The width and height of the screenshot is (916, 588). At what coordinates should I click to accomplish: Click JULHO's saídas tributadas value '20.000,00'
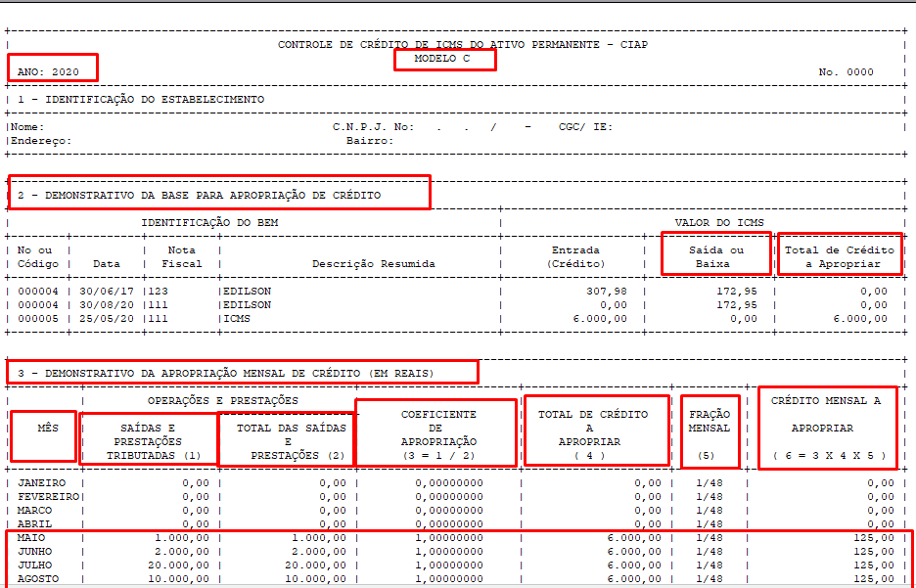(177, 565)
